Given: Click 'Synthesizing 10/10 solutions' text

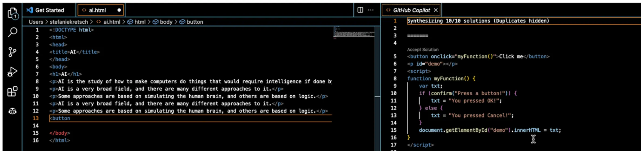Looking at the screenshot, I should tap(478, 21).
